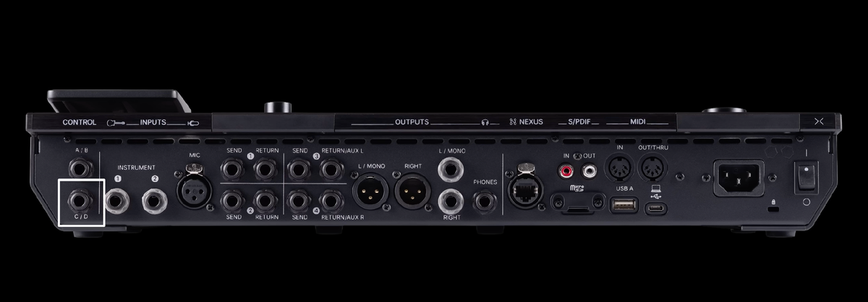
Task: Select the MIDI OUT/THRU port
Action: pos(653,168)
